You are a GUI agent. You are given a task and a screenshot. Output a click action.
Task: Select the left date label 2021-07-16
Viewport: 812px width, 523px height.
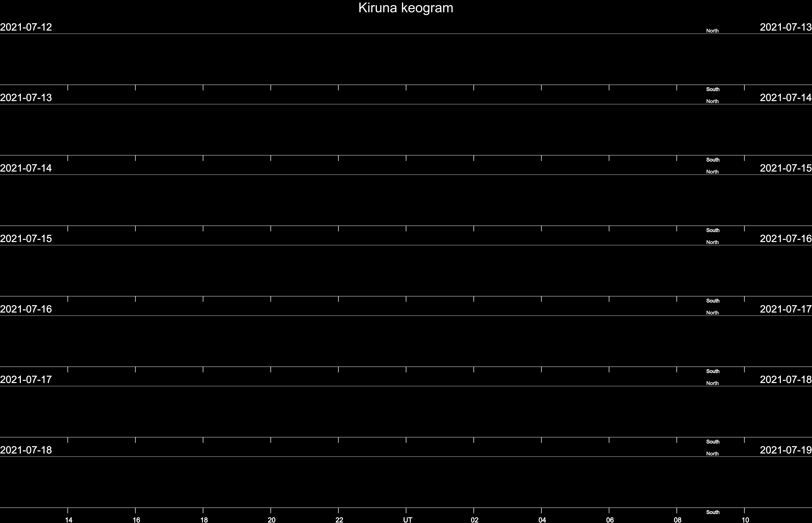26,309
